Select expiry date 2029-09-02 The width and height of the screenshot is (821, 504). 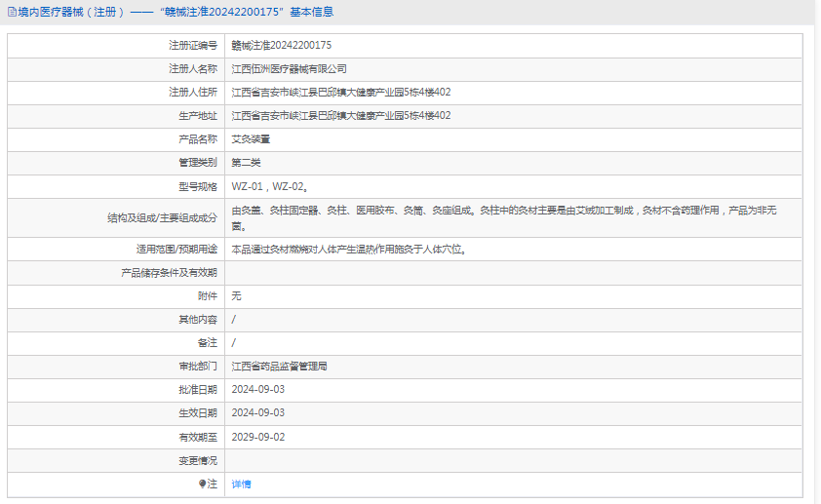[258, 437]
